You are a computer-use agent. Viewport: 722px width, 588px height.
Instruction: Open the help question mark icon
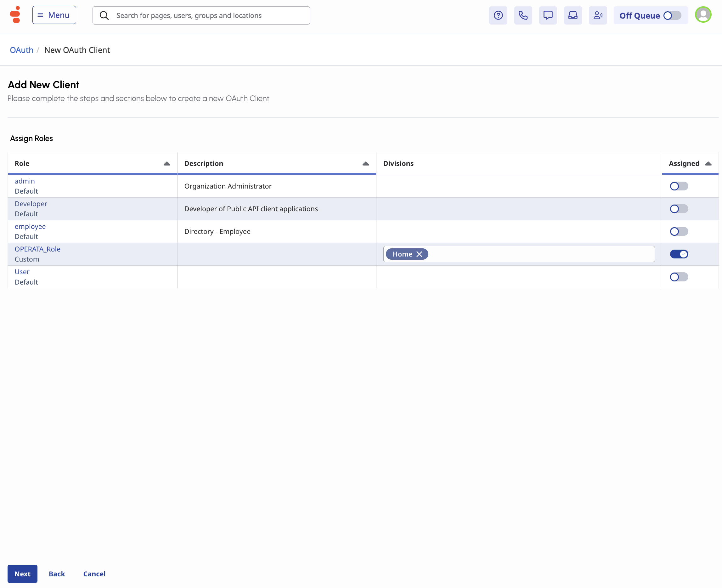click(x=498, y=15)
